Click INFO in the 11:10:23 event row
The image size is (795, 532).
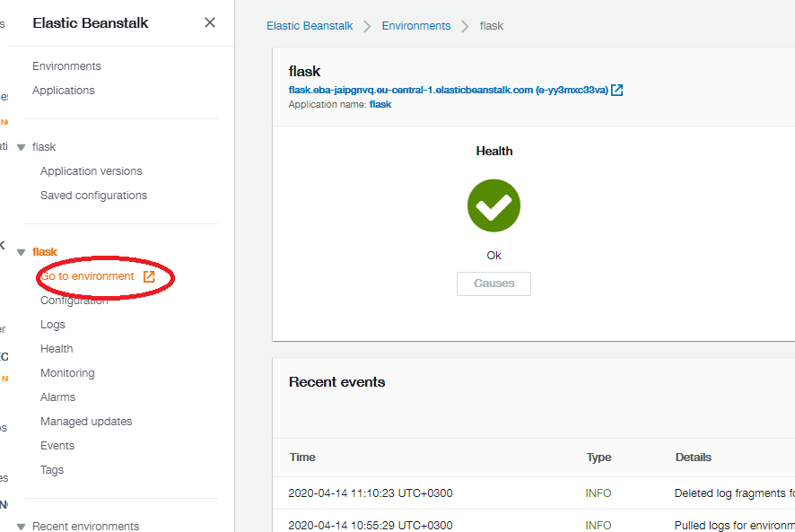598,493
